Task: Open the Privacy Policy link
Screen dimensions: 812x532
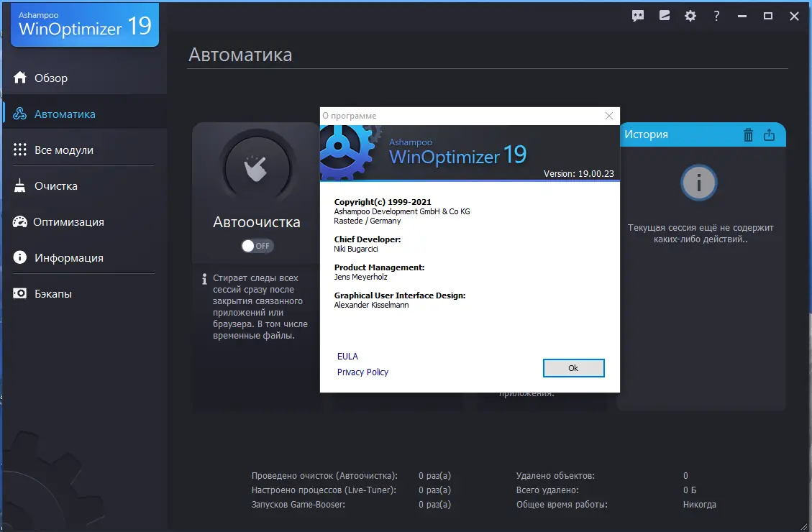Action: coord(362,372)
